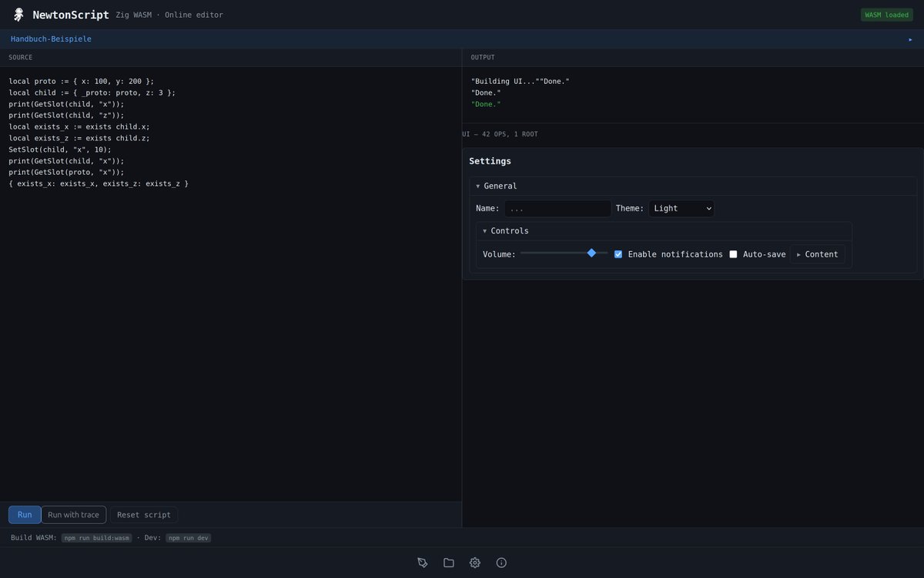
Task: Click the Volume: label
Action: 499,254
